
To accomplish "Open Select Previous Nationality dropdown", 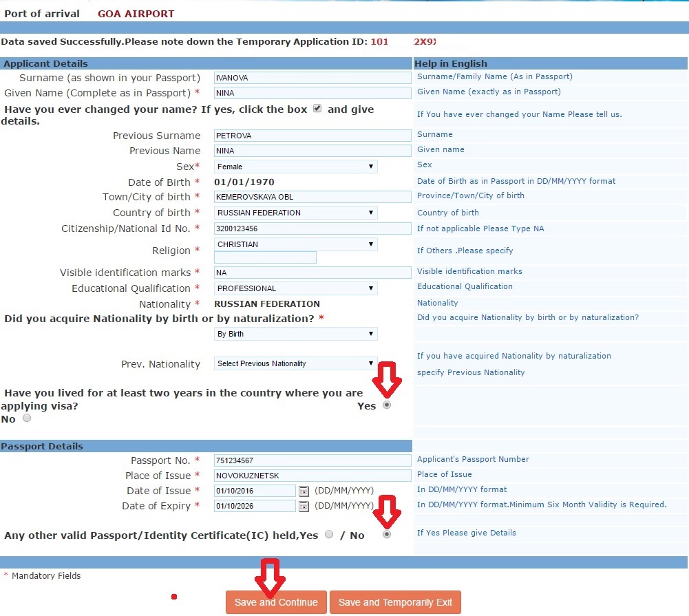I will (296, 363).
